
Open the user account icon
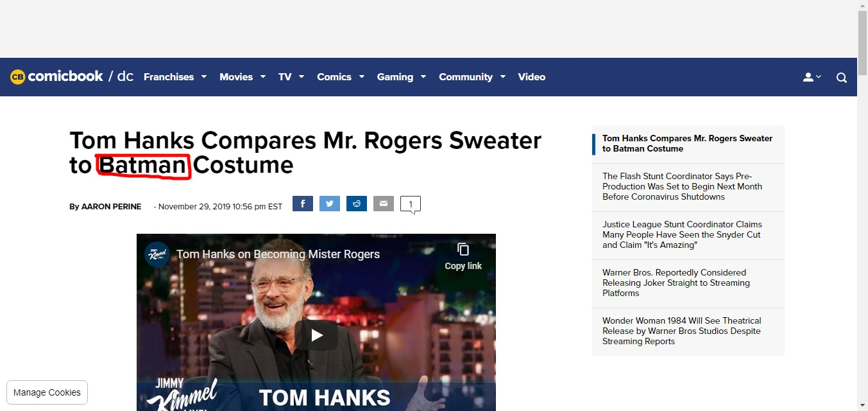click(x=808, y=77)
